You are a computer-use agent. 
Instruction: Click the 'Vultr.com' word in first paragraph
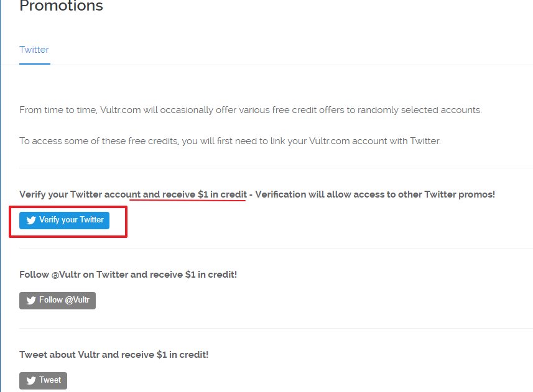(x=121, y=110)
